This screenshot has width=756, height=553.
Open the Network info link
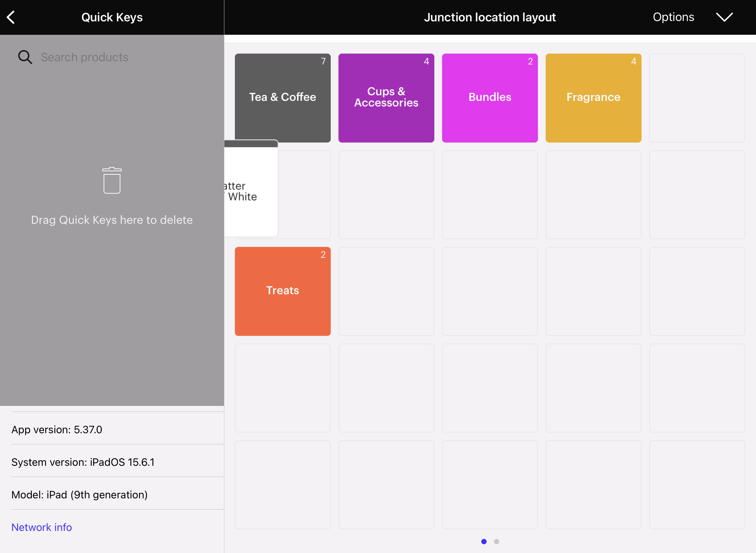coord(42,527)
